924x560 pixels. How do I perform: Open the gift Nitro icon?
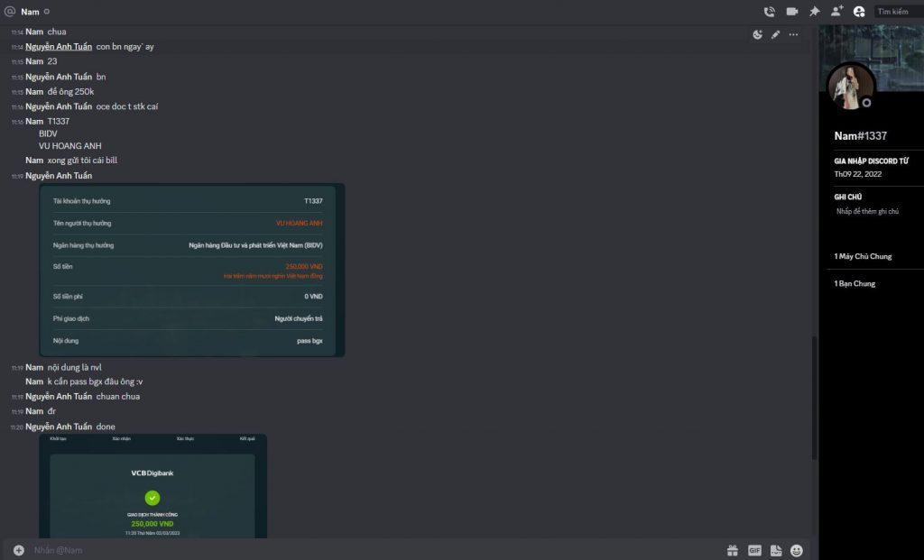[733, 550]
